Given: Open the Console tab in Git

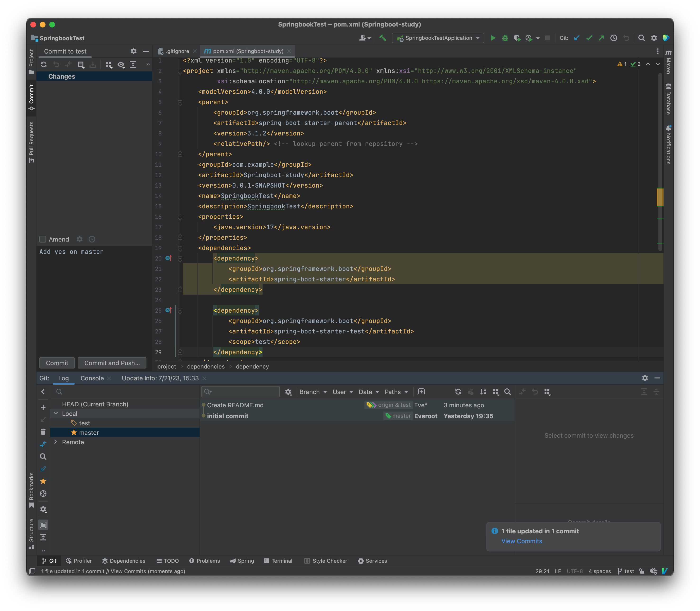Looking at the screenshot, I should point(92,378).
